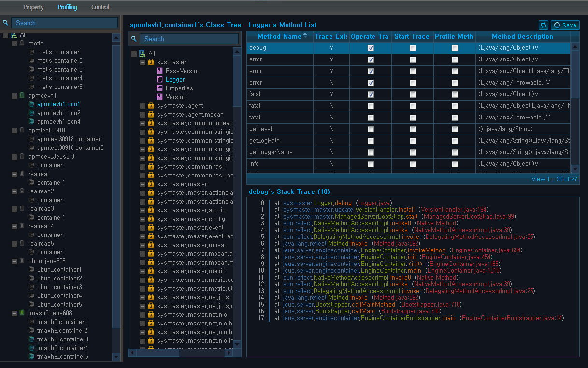This screenshot has width=588, height=368.
Task: Sort by Method Name column header
Action: (x=280, y=36)
